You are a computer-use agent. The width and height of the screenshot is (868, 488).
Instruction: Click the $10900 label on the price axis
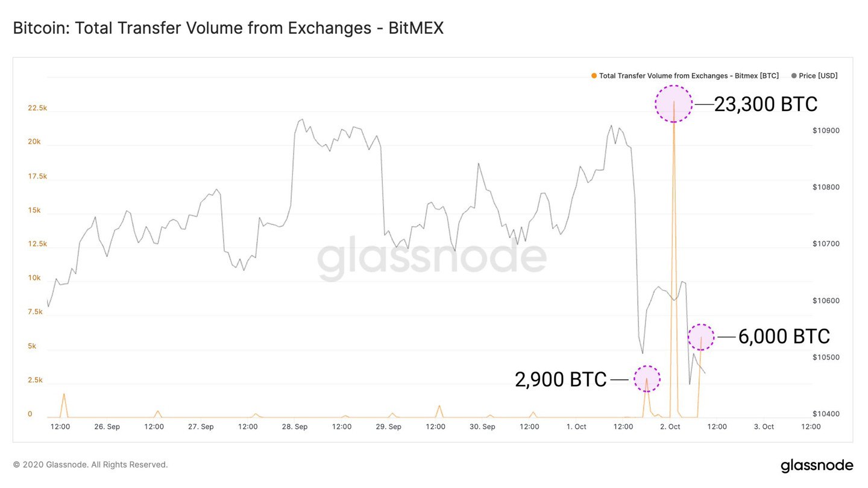pos(826,130)
